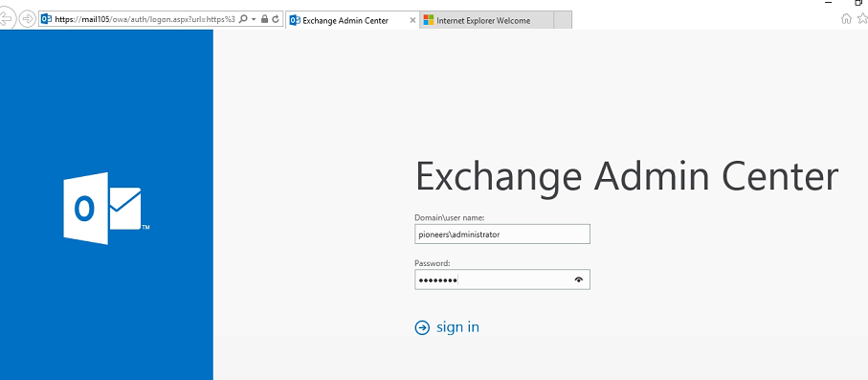Click the Outlook logo on blue panel
This screenshot has height=380, width=868.
pos(105,209)
